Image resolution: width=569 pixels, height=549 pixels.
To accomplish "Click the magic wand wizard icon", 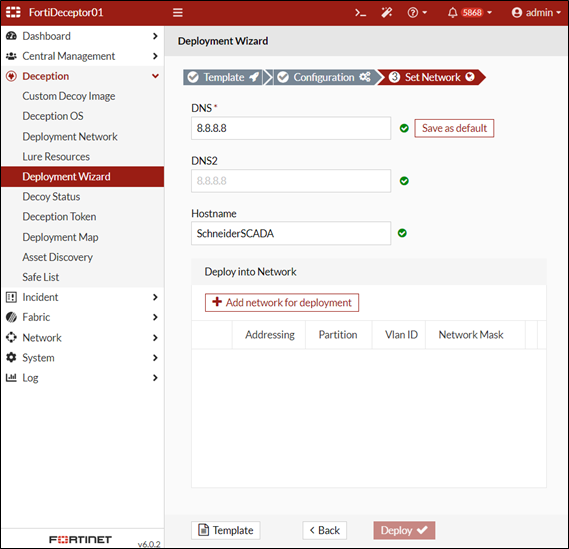I will [386, 13].
